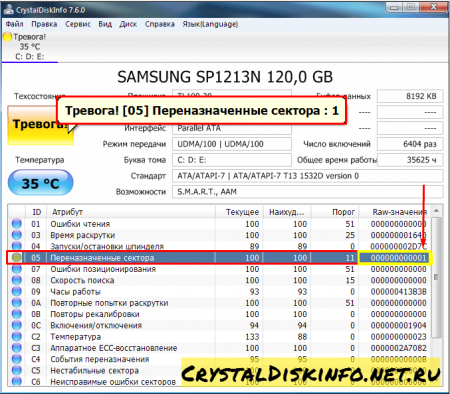Click the blue status icon for C4 row
The height and width of the screenshot is (394, 450).
(16, 359)
